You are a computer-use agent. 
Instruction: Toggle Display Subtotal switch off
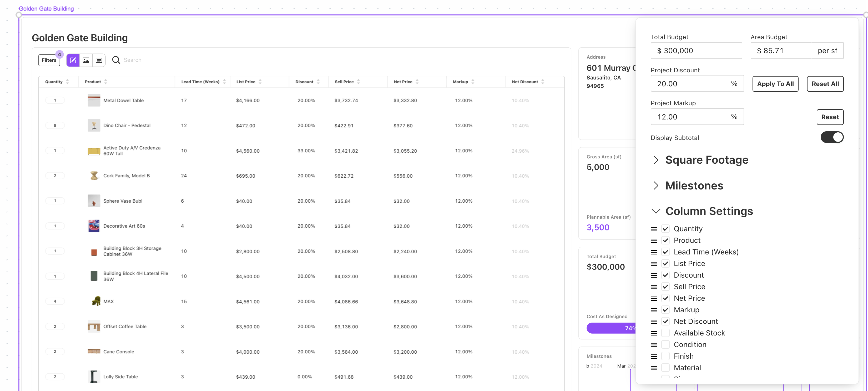pyautogui.click(x=832, y=137)
